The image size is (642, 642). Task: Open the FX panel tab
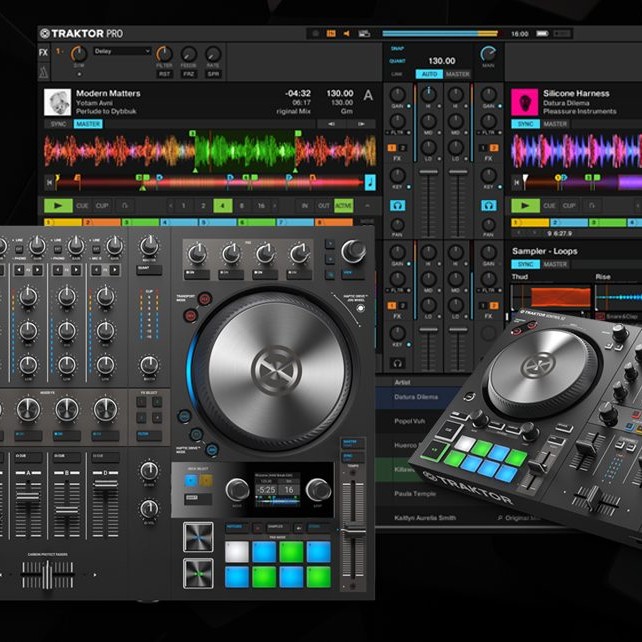click(44, 52)
